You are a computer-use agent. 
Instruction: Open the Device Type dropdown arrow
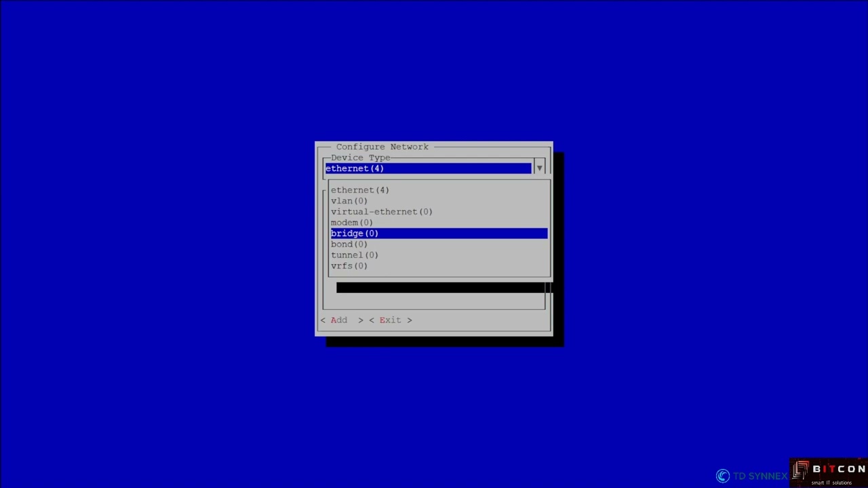click(539, 168)
